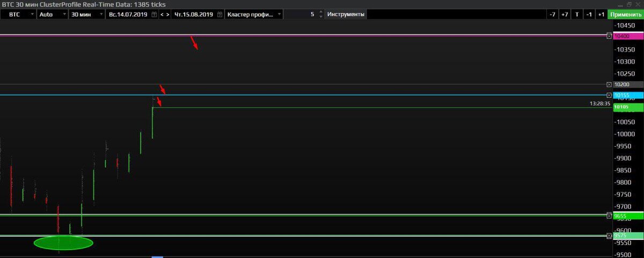Click the 13:28:35 time label
Screen dimensions: 644x258
(600, 103)
